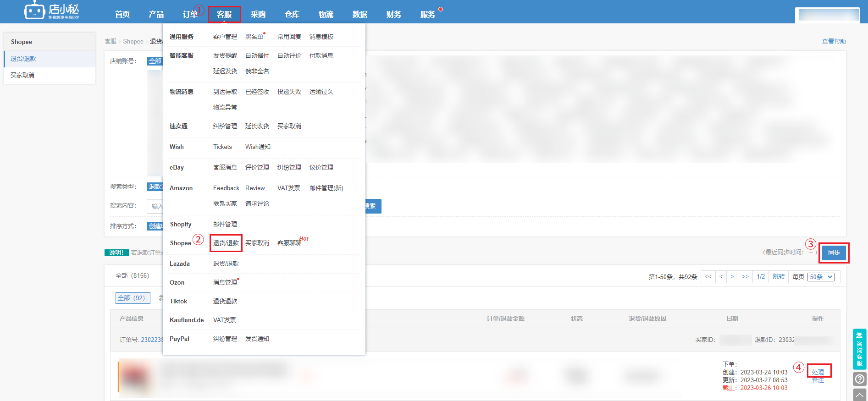This screenshot has width=868, height=401.
Task: Open Shopify 邮件管理 in the dropdown menu
Action: 225,224
